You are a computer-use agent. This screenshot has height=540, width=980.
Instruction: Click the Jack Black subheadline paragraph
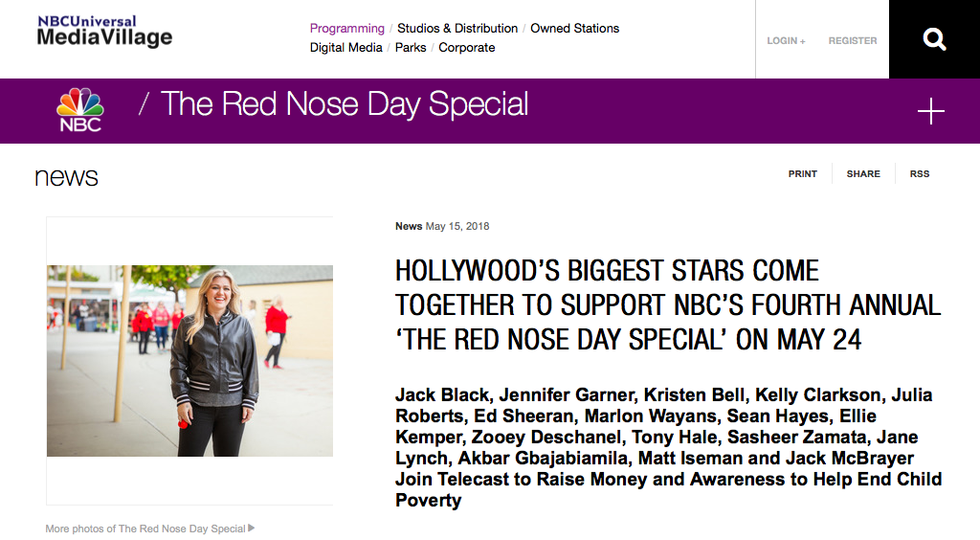(668, 447)
